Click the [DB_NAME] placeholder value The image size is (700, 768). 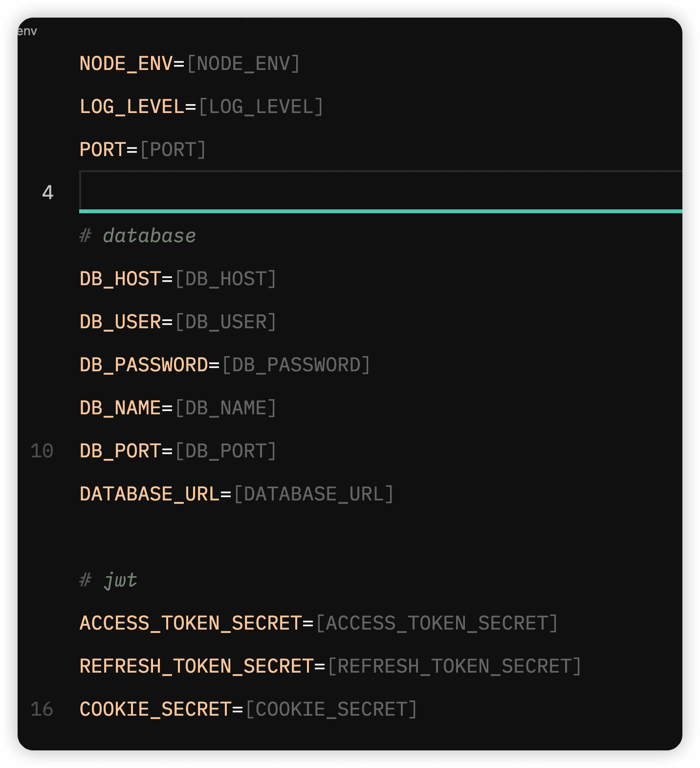[226, 408]
